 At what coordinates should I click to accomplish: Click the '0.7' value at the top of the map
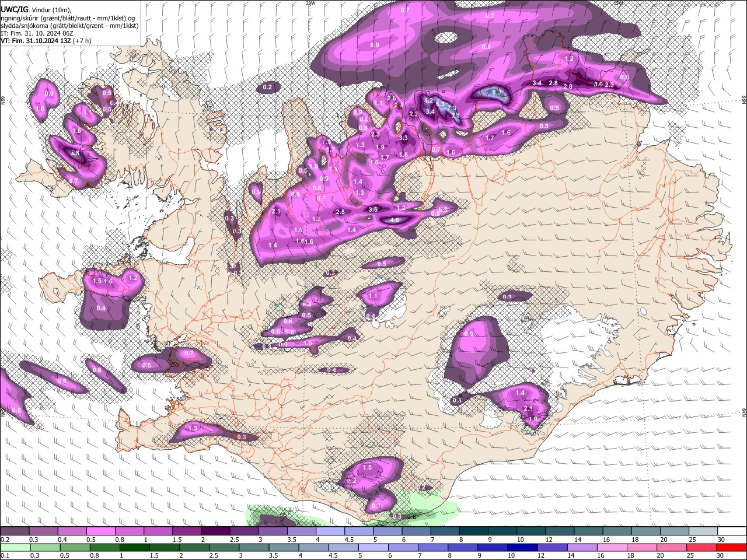[405, 10]
